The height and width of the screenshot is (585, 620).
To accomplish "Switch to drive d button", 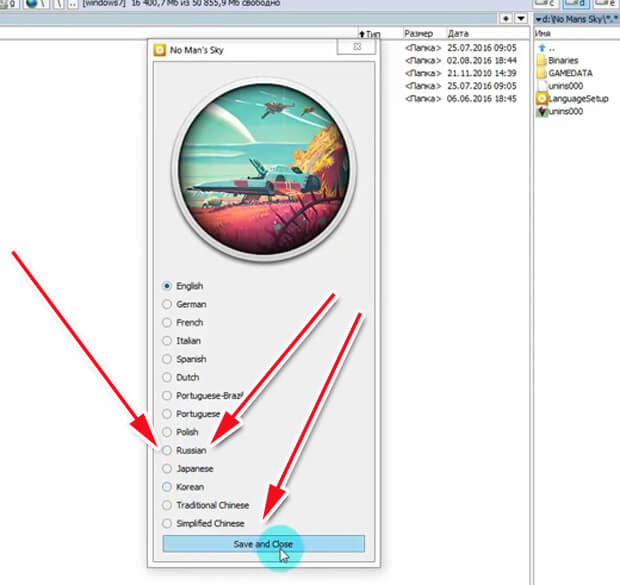I will pos(576,3).
